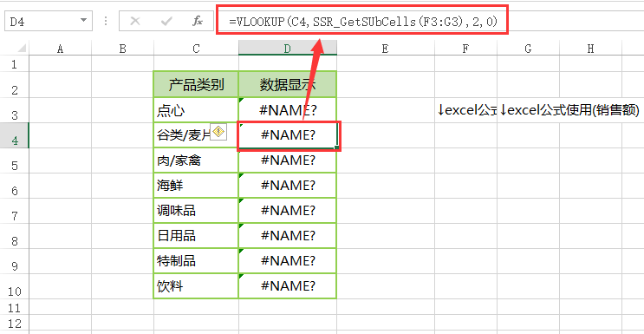
Task: Confirm formula with the checkmark Enter icon
Action: 166,22
